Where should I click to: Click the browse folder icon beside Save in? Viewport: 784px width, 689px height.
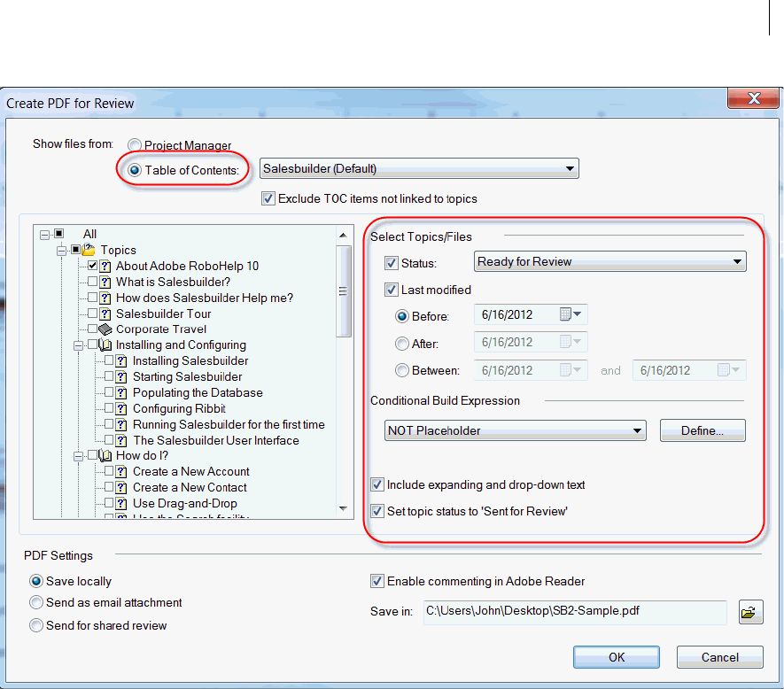(750, 612)
